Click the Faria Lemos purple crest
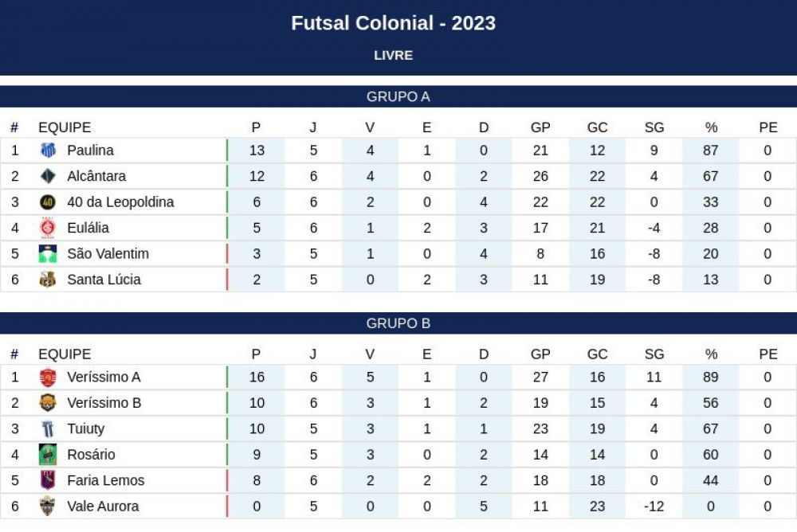Image resolution: width=797 pixels, height=532 pixels. coord(48,480)
